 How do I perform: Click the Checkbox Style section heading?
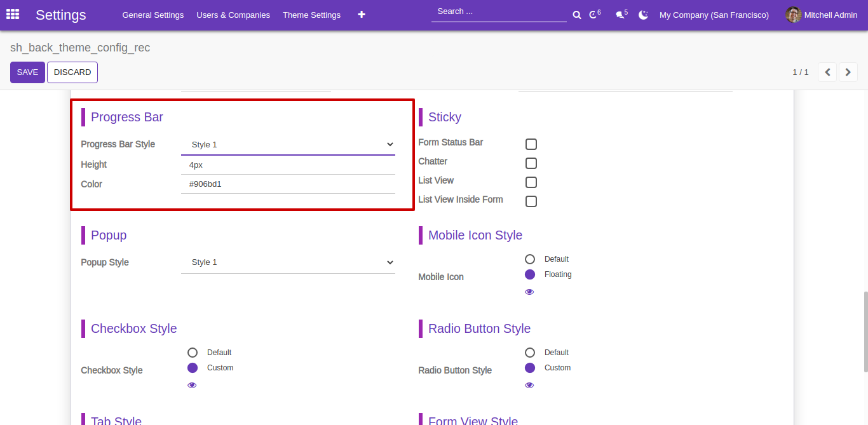(134, 328)
